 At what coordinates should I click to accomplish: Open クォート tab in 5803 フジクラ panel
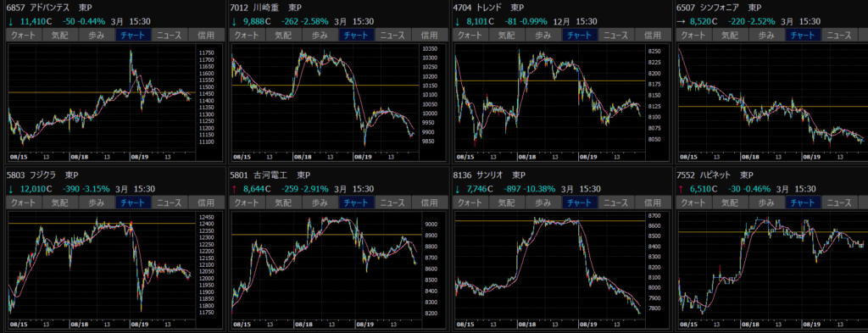point(24,203)
